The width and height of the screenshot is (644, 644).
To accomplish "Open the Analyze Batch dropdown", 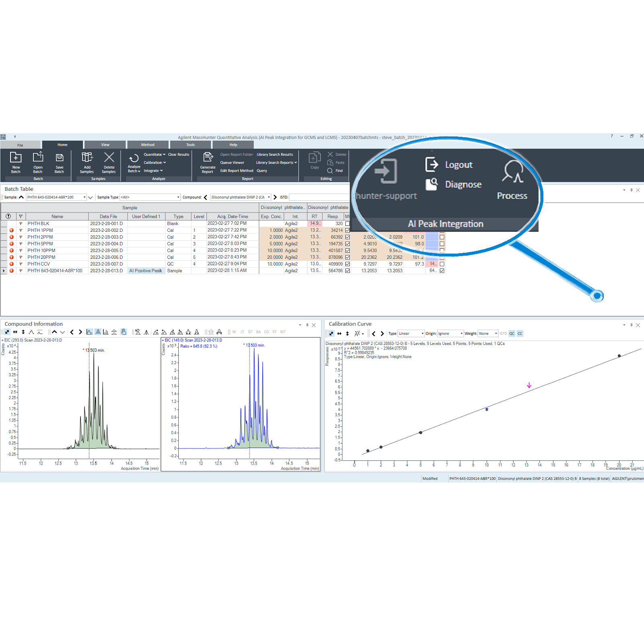I will tap(134, 169).
